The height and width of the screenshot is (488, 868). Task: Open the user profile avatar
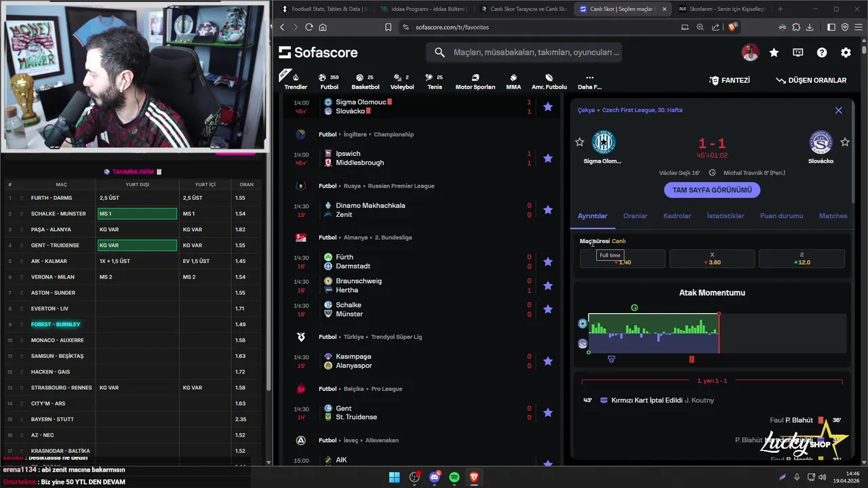click(x=750, y=52)
